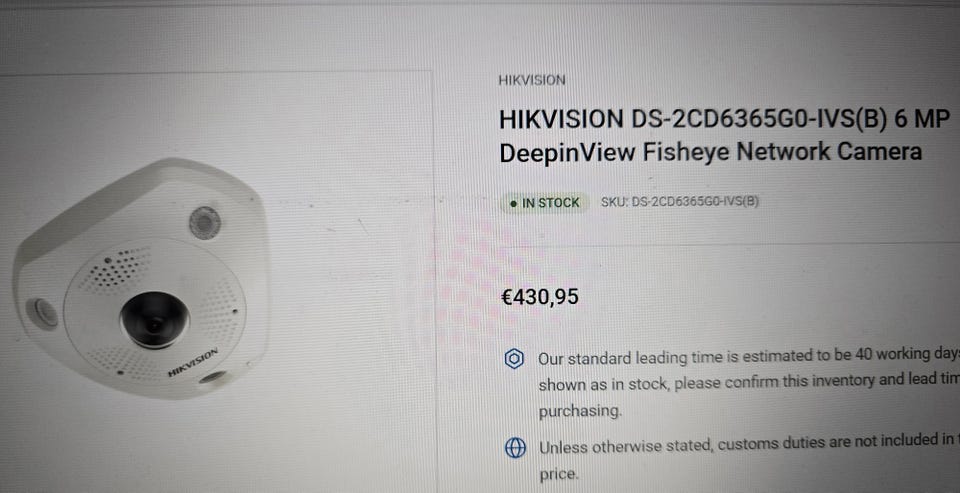Click the customs duties notice text
The height and width of the screenshot is (493, 960).
click(749, 458)
